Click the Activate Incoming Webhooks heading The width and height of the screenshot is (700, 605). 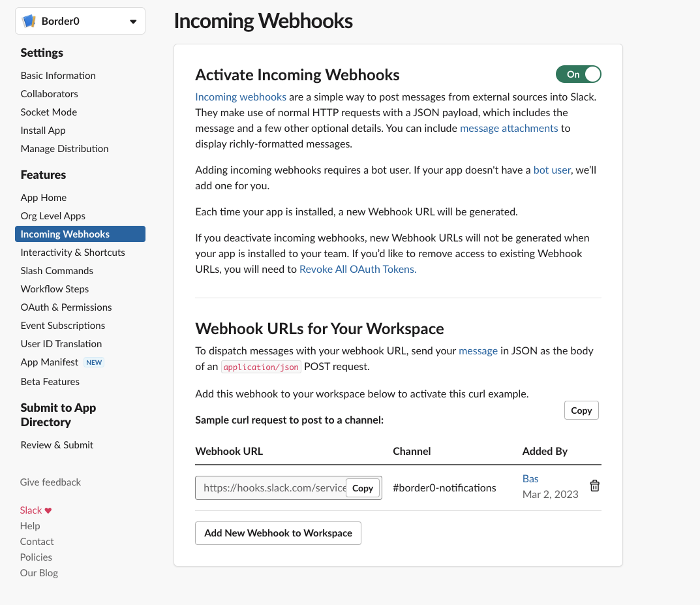tap(297, 75)
